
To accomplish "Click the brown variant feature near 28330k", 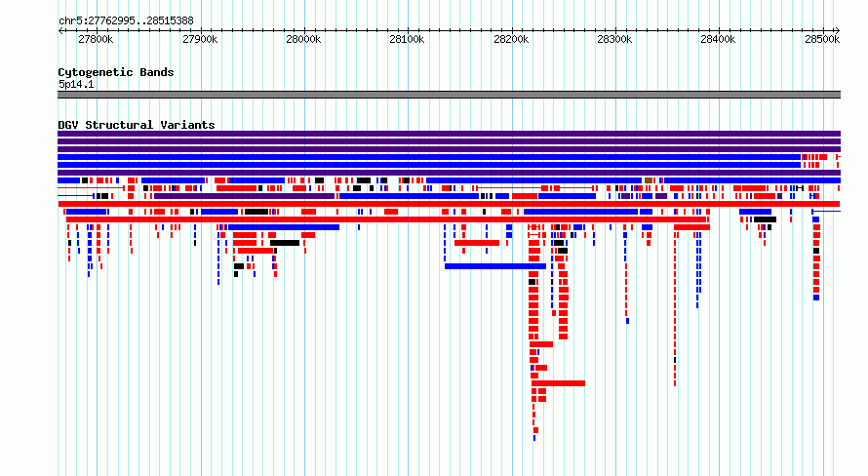I will pyautogui.click(x=649, y=180).
